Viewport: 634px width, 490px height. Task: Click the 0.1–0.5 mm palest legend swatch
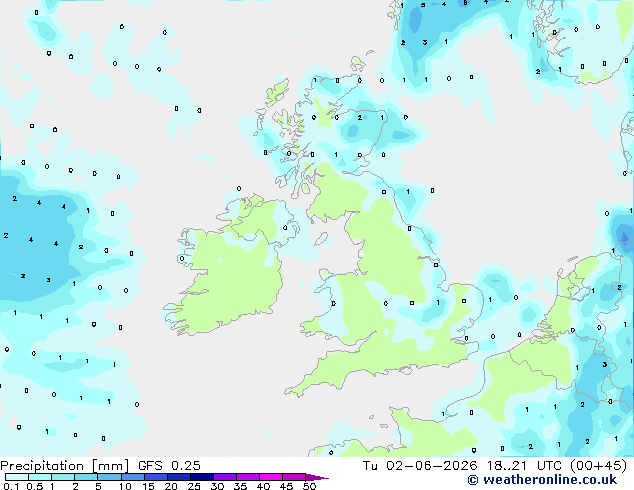pyautogui.click(x=17, y=477)
